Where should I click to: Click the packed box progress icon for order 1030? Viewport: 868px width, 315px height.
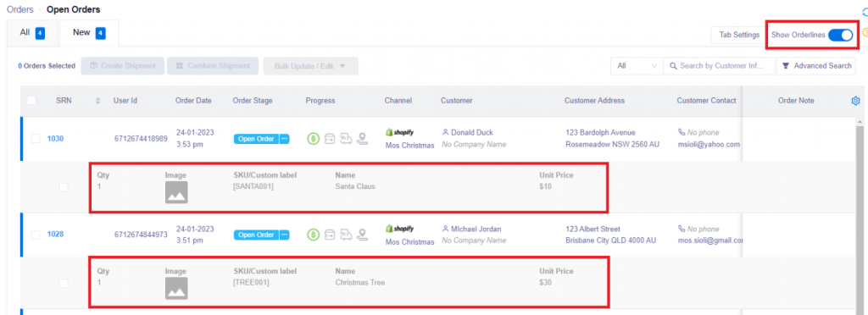pyautogui.click(x=330, y=139)
